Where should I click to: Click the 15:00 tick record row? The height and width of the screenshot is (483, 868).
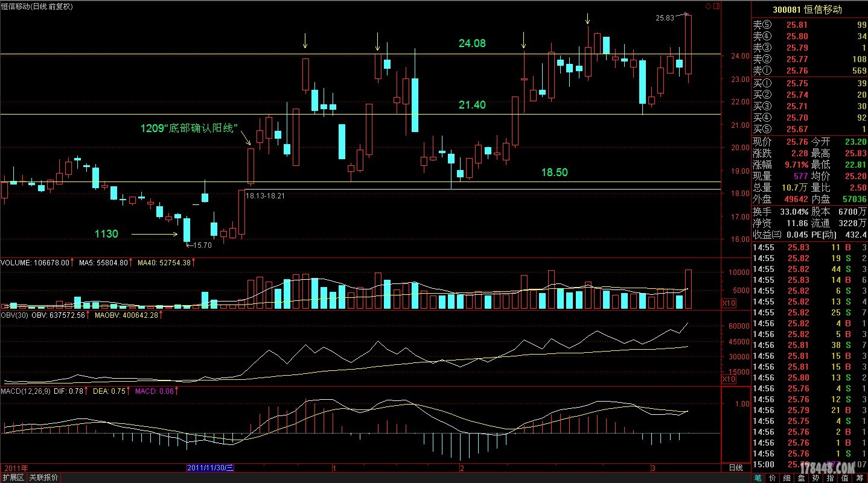pyautogui.click(x=809, y=464)
